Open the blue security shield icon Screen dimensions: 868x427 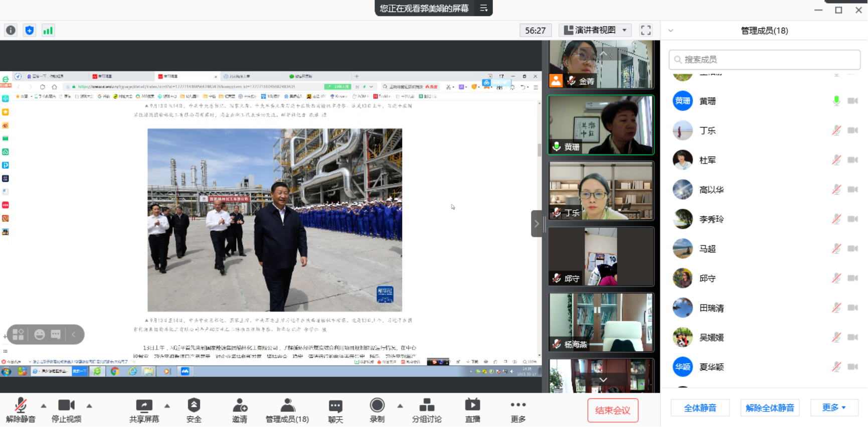coord(30,30)
